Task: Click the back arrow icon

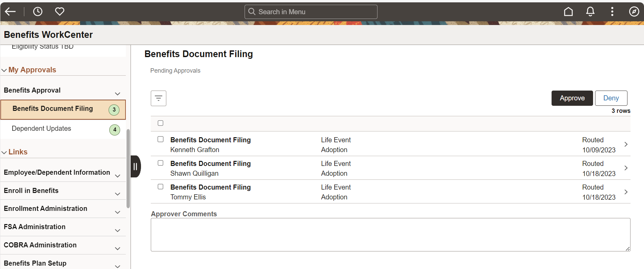Action: click(10, 12)
